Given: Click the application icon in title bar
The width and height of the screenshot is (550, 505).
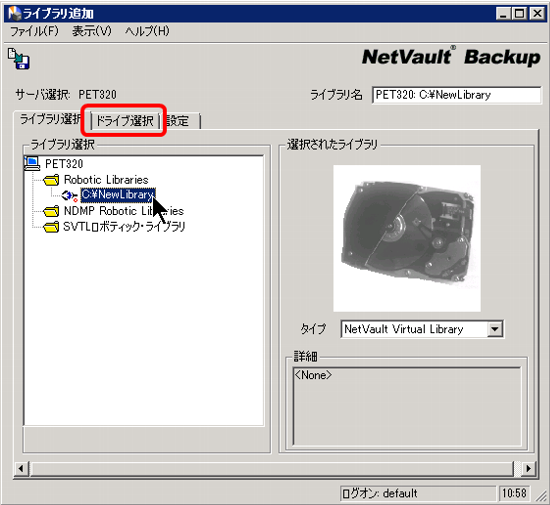Looking at the screenshot, I should [15, 13].
